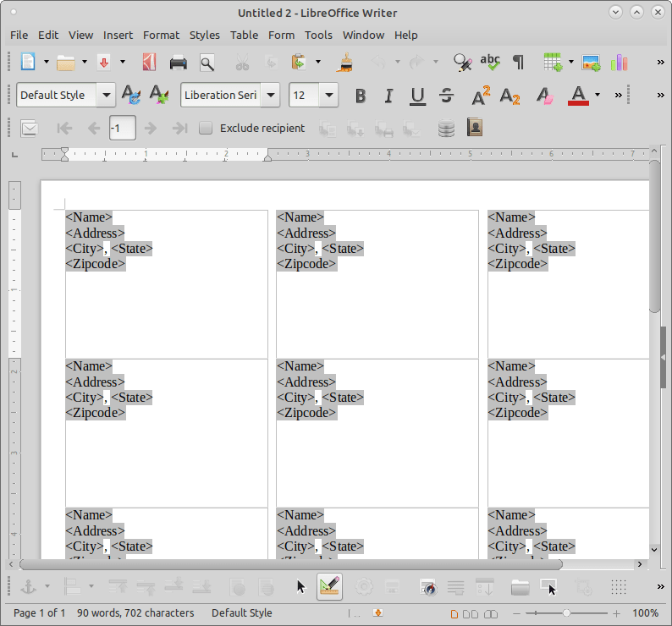
Task: Click the mail merge record number field
Action: pyautogui.click(x=123, y=128)
